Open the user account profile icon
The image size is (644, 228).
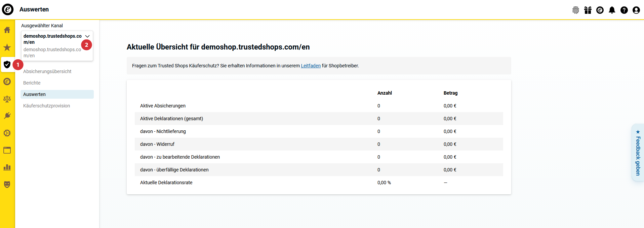[x=636, y=10]
